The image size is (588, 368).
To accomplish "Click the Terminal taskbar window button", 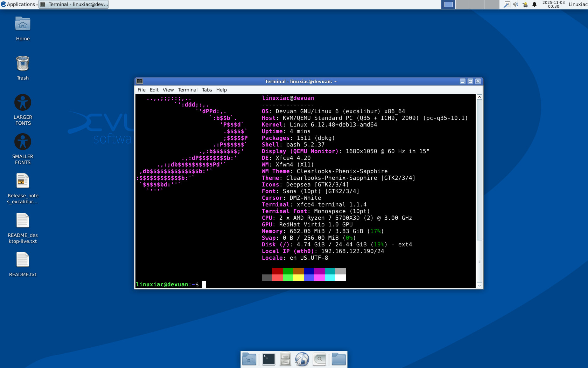I will 74,5.
